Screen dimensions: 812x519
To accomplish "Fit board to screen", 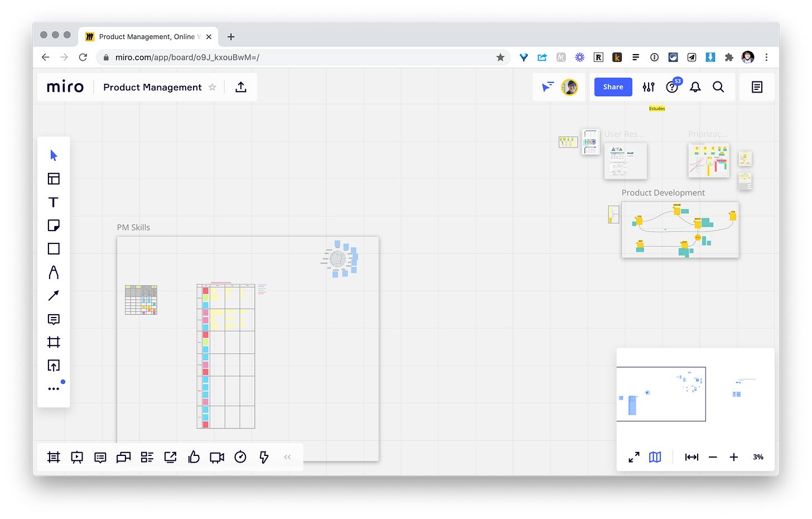I will 692,457.
